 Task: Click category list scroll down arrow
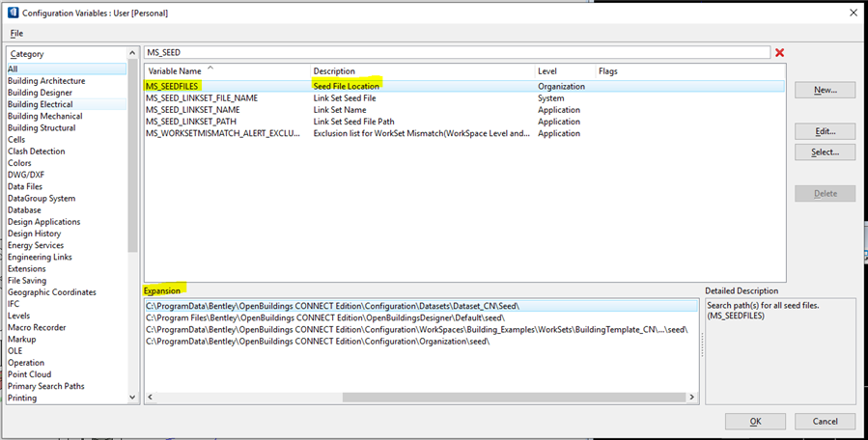click(132, 397)
